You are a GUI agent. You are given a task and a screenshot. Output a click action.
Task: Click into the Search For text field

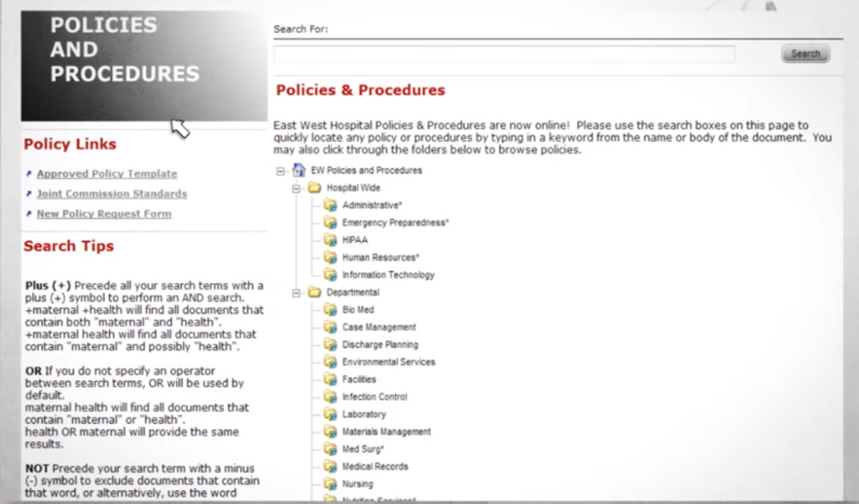tap(504, 54)
